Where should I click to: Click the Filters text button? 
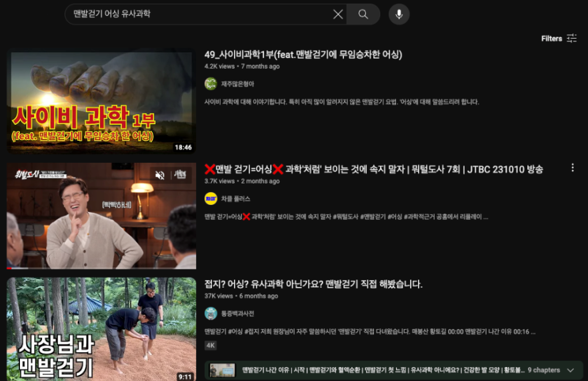(551, 39)
